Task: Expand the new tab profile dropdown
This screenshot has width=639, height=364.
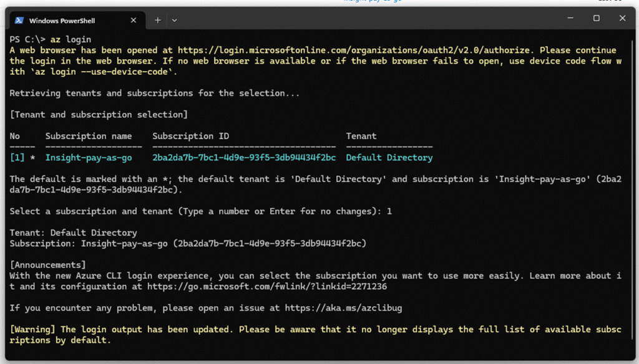Action: 174,20
